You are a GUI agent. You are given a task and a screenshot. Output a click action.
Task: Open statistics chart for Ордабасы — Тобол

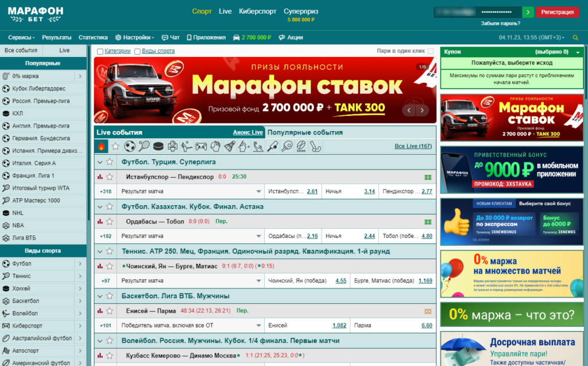coord(100,221)
